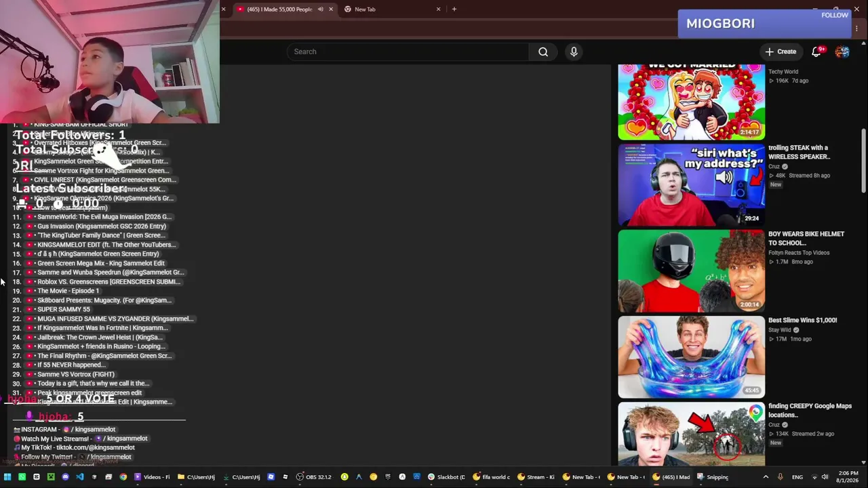Screen dimensions: 868x488
Task: Start voice search with microphone icon
Action: (574, 52)
